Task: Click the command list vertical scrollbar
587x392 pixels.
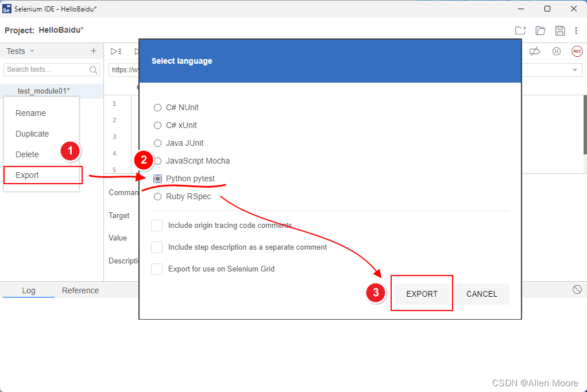Action: point(585,125)
